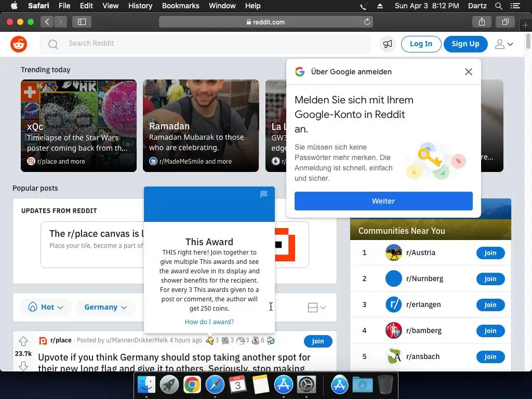Click the r/bamberg community avatar
Viewport: 532px width, 399px height.
[x=394, y=330]
